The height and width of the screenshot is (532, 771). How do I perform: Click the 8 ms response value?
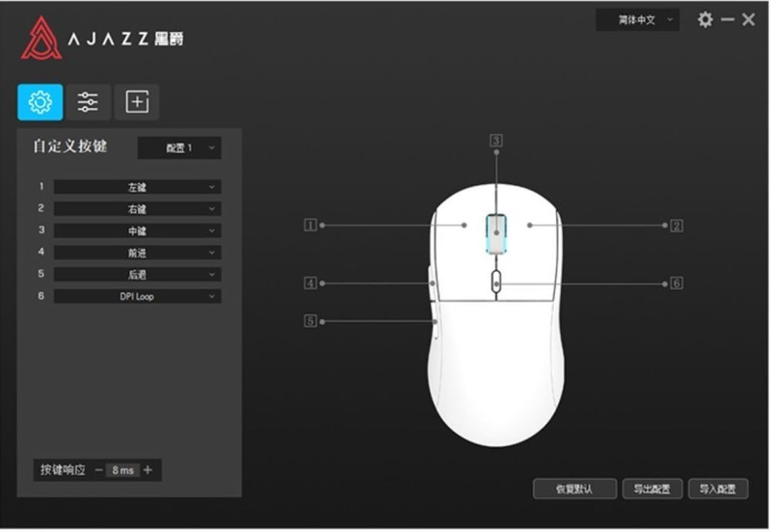pos(123,470)
